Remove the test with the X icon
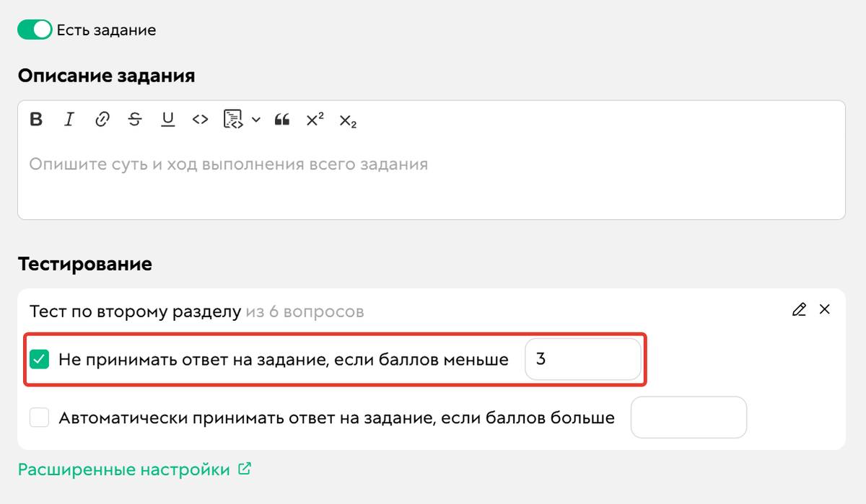This screenshot has height=504, width=866. [x=825, y=309]
